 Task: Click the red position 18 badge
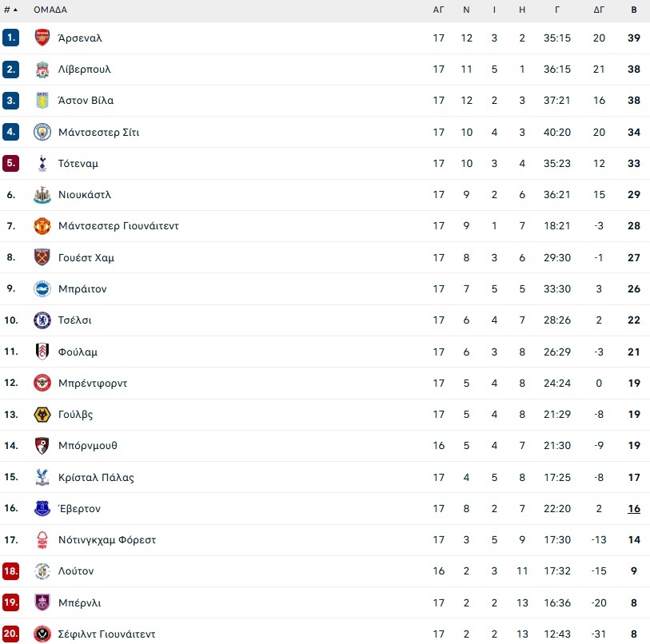point(10,571)
